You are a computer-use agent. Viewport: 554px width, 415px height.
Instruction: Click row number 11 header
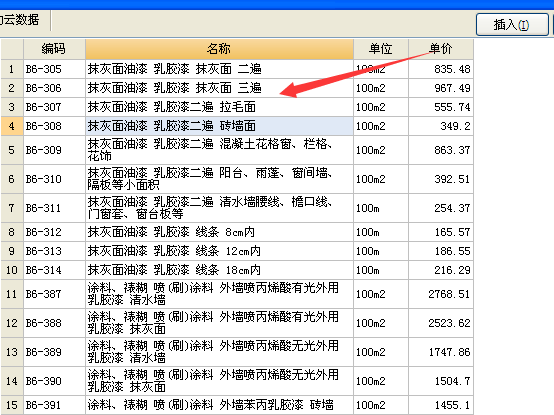click(12, 294)
